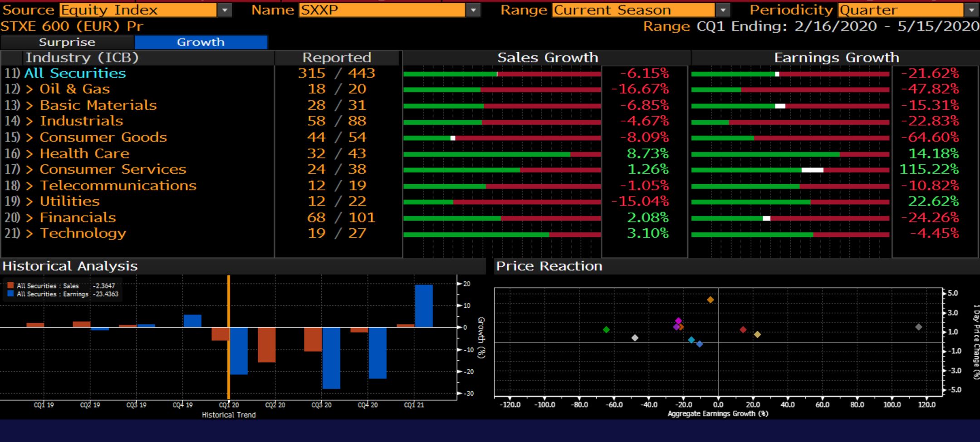Click the Current Season range field
This screenshot has width=980, height=442.
click(633, 10)
